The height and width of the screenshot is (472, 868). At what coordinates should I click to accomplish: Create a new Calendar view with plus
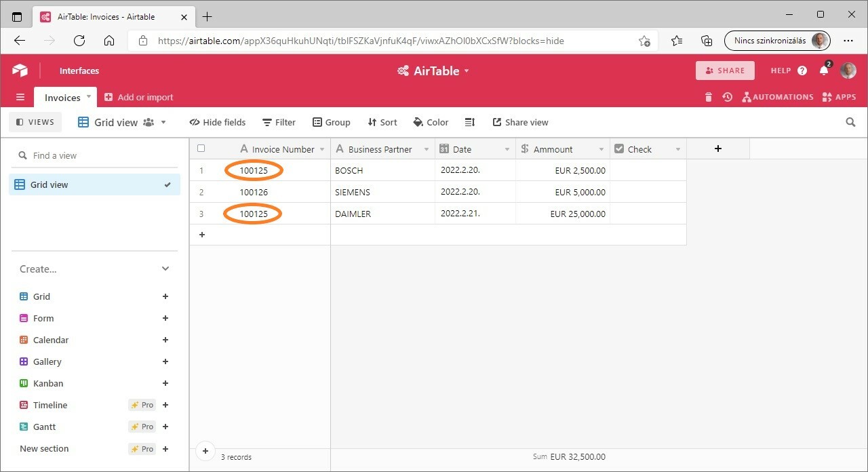click(165, 340)
